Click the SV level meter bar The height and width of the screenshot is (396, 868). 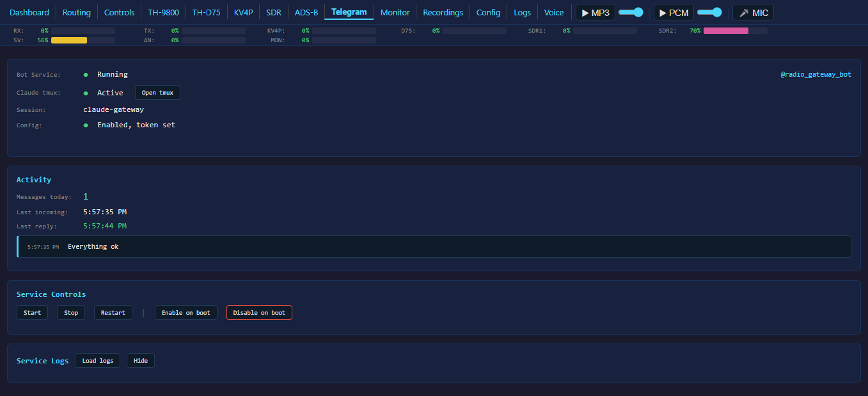coord(83,40)
